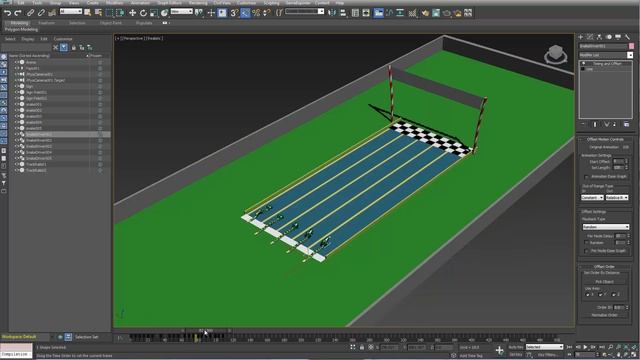Click the Mirror tool icon
This screenshot has height=360, width=640.
point(332,13)
